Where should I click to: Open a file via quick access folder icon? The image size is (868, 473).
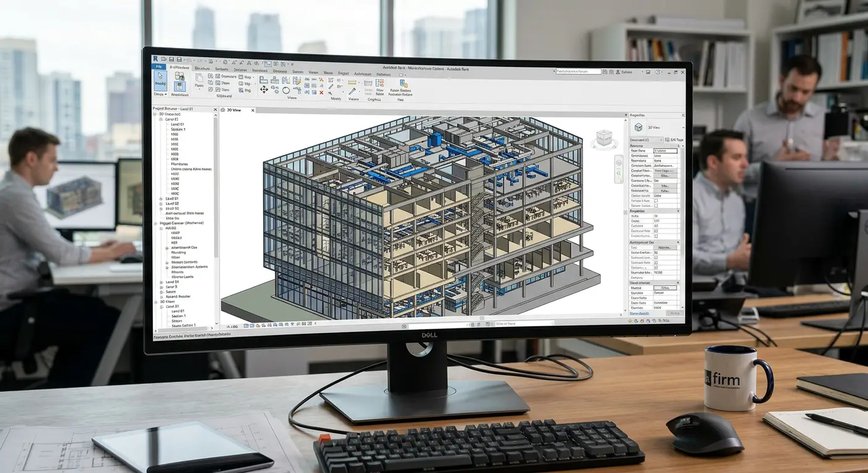164,59
